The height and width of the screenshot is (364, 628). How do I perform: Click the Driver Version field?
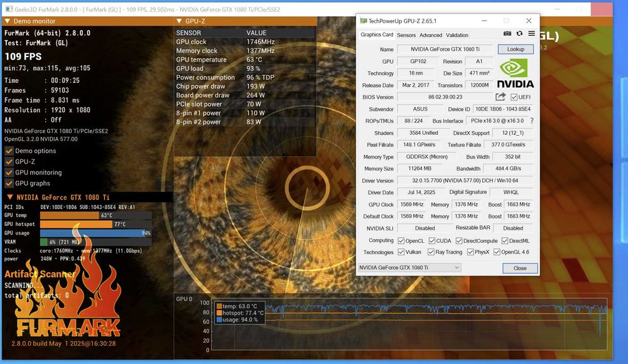pyautogui.click(x=465, y=181)
